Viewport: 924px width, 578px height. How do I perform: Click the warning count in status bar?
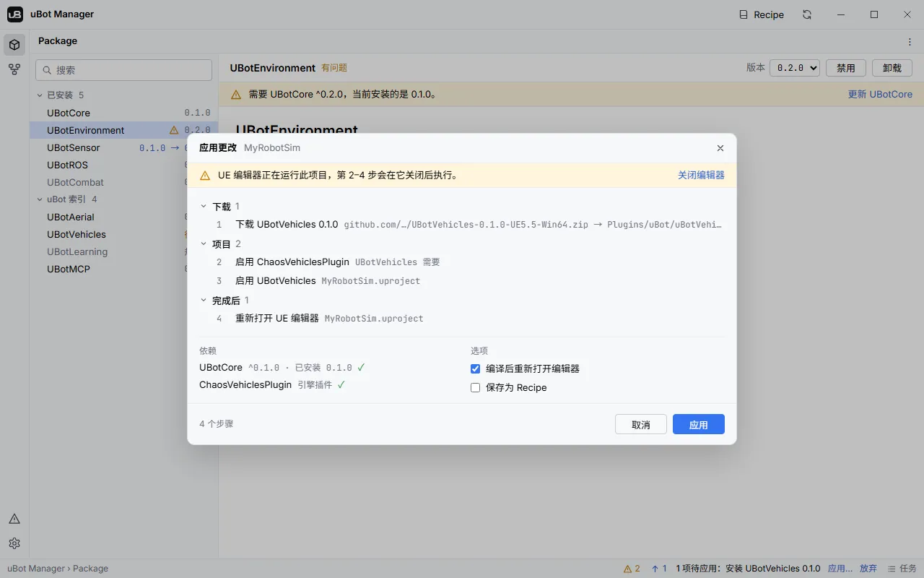(x=632, y=569)
